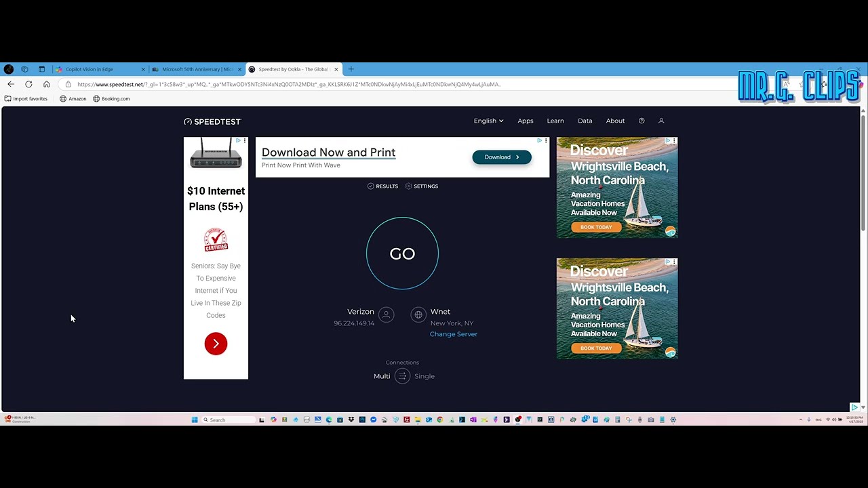Click the ad choices icon on Wave ad
Viewport: 868px width, 488px height.
pyautogui.click(x=539, y=140)
